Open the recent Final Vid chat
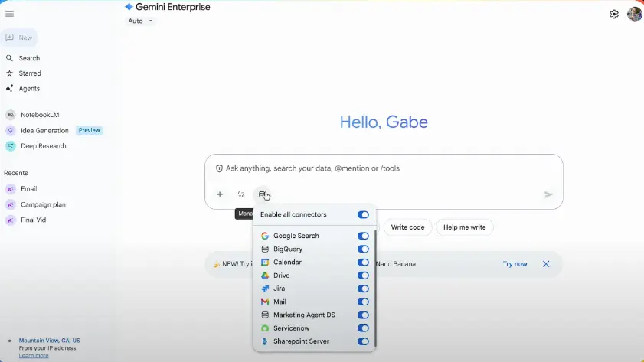The height and width of the screenshot is (362, 644). 33,220
